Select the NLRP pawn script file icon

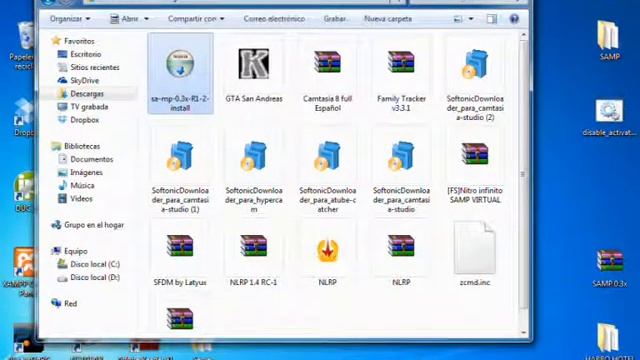tap(327, 250)
